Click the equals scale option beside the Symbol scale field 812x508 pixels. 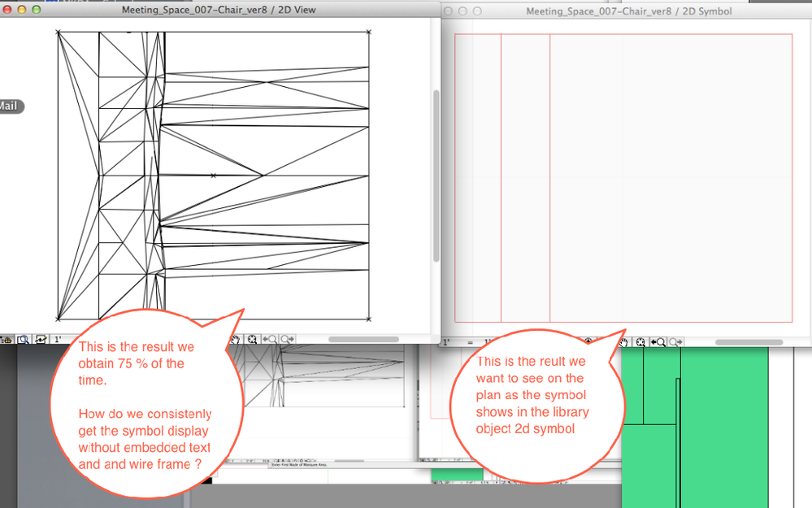[x=470, y=341]
